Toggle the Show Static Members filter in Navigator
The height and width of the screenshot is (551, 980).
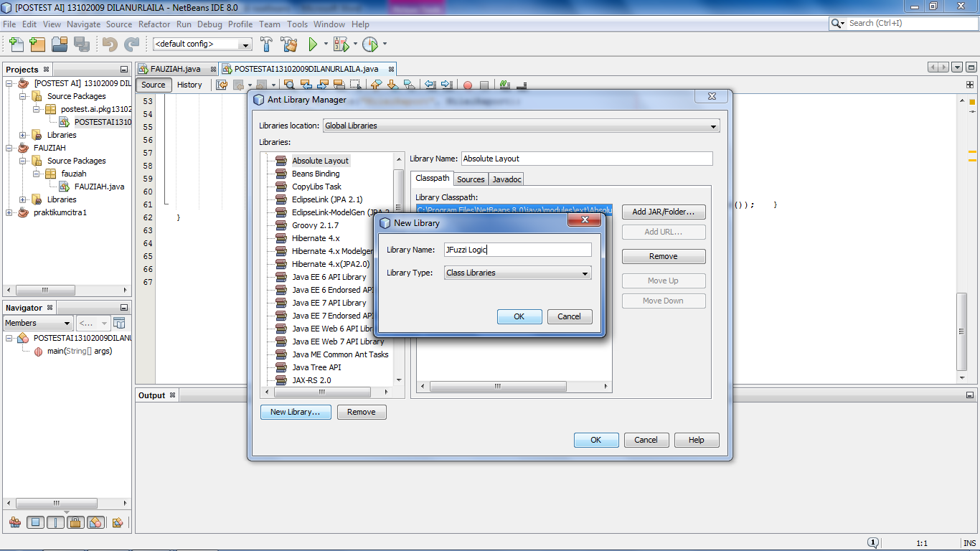[56, 522]
